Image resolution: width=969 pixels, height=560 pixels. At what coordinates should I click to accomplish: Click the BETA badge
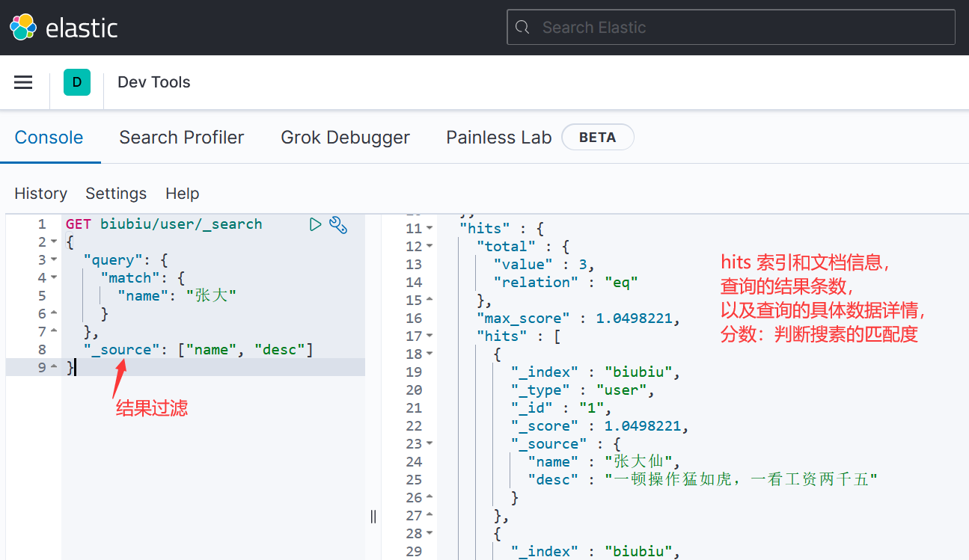pos(597,138)
